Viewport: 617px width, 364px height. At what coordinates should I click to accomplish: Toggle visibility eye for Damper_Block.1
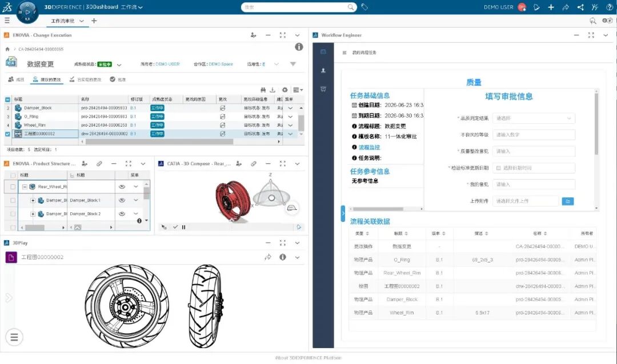122,200
